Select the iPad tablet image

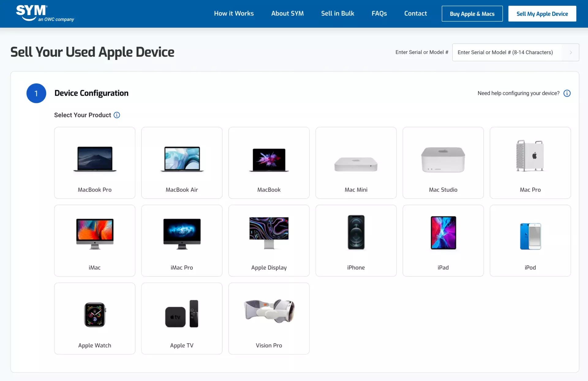point(443,232)
